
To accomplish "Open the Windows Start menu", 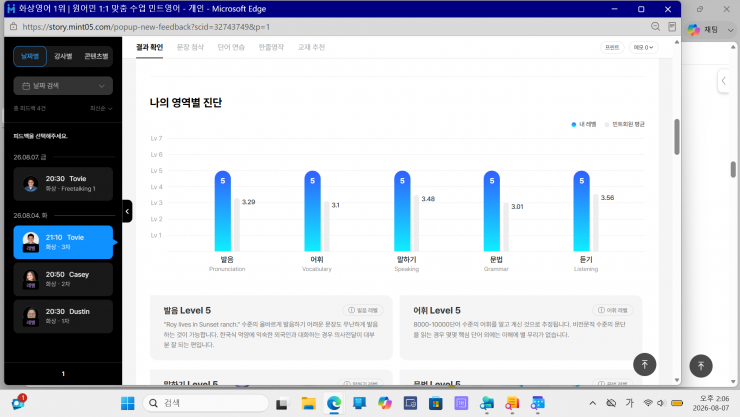I will click(127, 403).
